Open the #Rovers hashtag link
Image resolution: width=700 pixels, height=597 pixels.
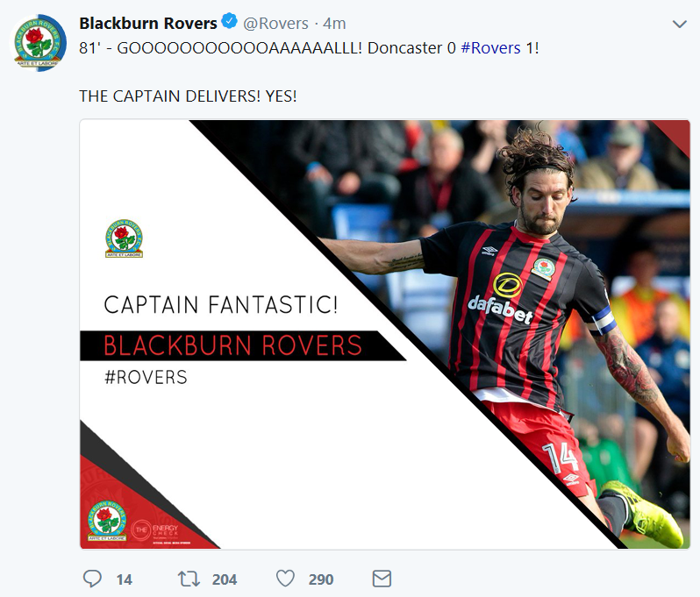(490, 47)
